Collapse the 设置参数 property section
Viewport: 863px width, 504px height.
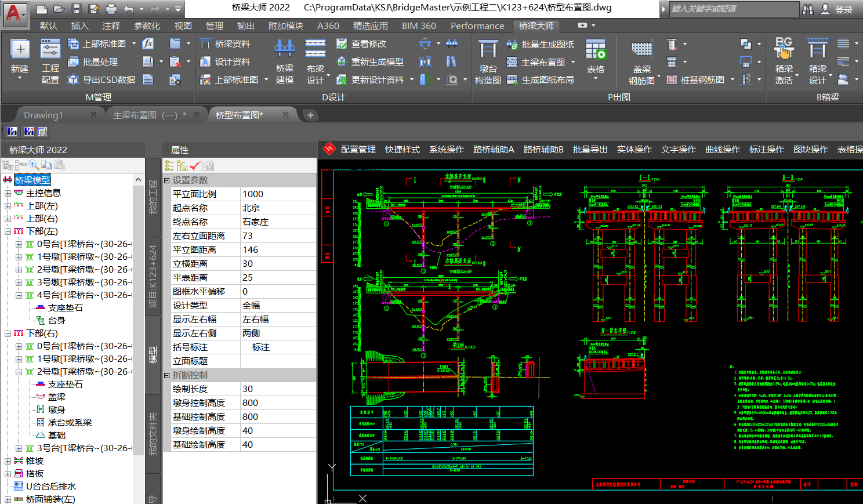(167, 180)
